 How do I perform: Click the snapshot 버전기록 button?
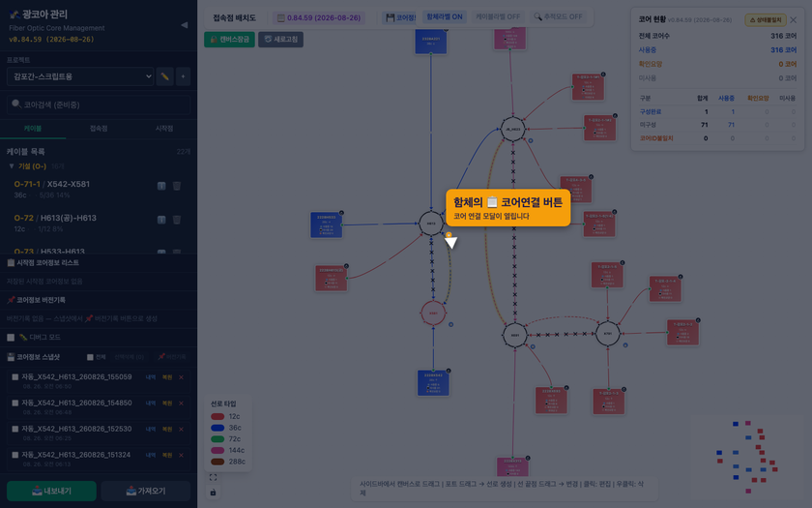point(172,357)
